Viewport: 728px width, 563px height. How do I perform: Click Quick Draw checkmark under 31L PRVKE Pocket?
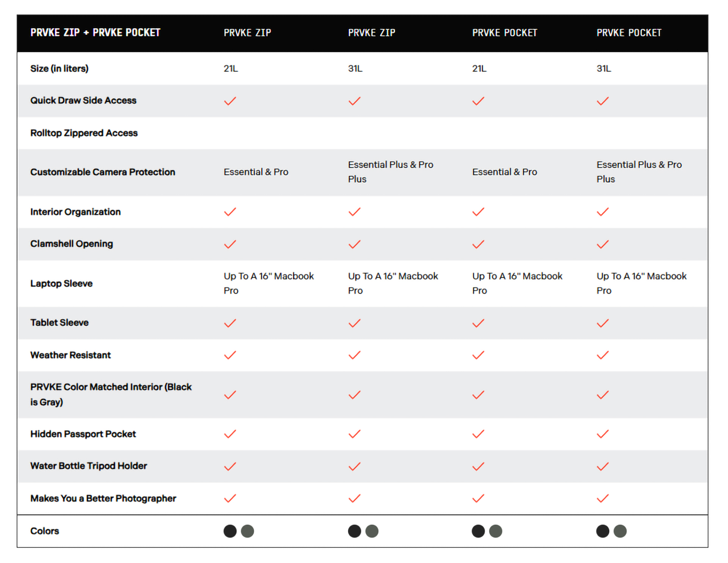click(602, 101)
